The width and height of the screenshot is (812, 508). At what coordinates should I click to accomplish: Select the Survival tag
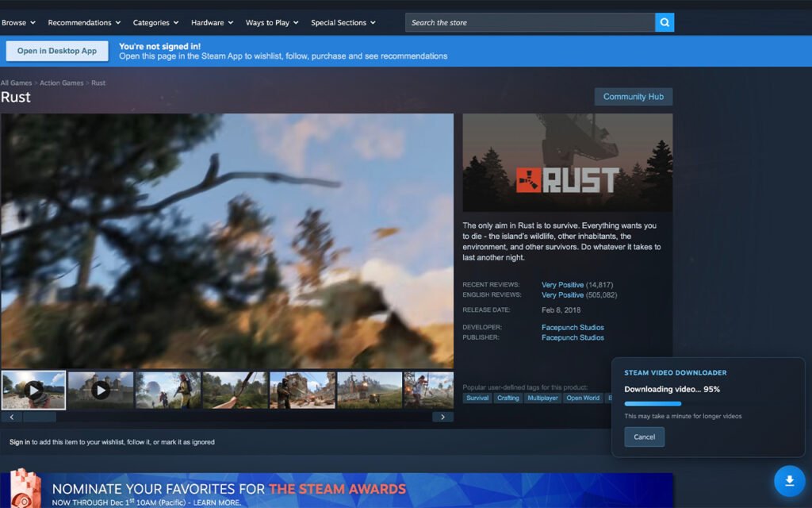(477, 398)
